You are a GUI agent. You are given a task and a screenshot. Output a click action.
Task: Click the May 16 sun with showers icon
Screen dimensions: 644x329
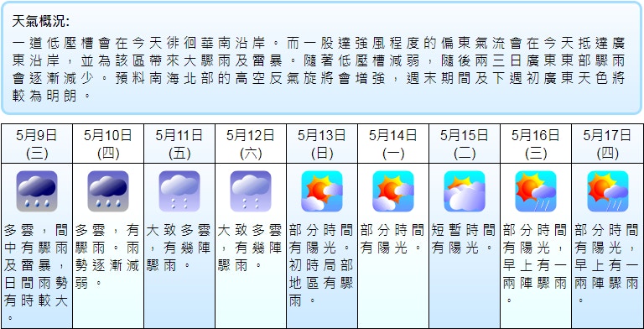[x=536, y=191]
